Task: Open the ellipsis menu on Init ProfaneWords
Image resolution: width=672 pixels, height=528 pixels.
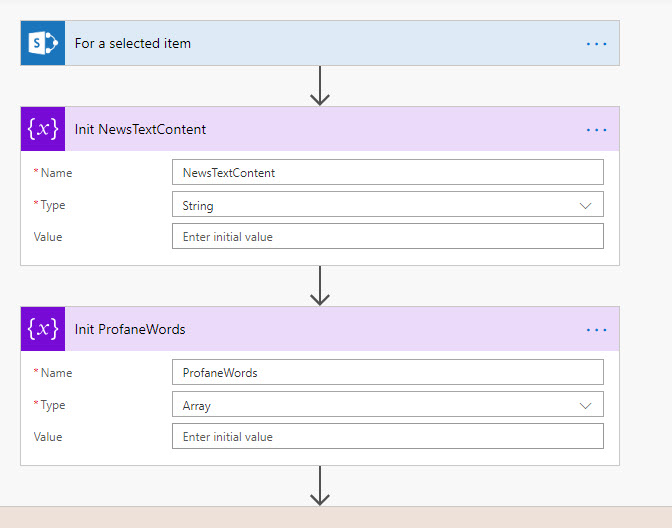Action: click(x=596, y=329)
